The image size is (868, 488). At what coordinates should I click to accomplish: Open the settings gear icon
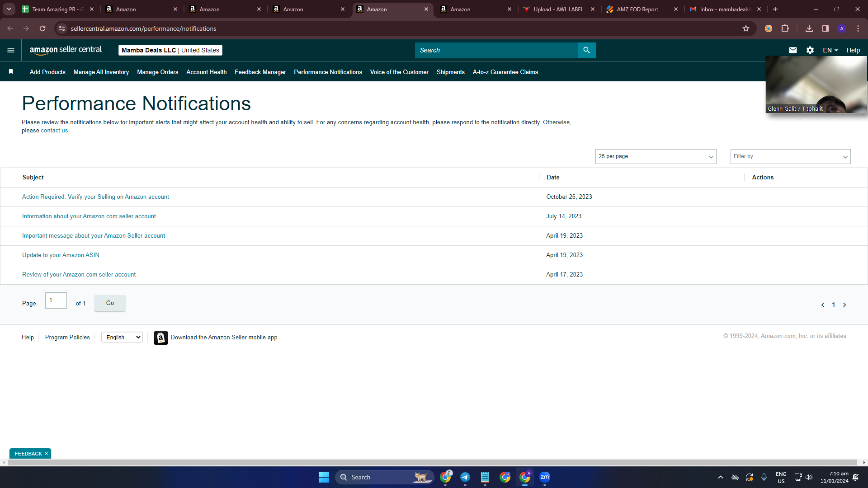pos(810,50)
